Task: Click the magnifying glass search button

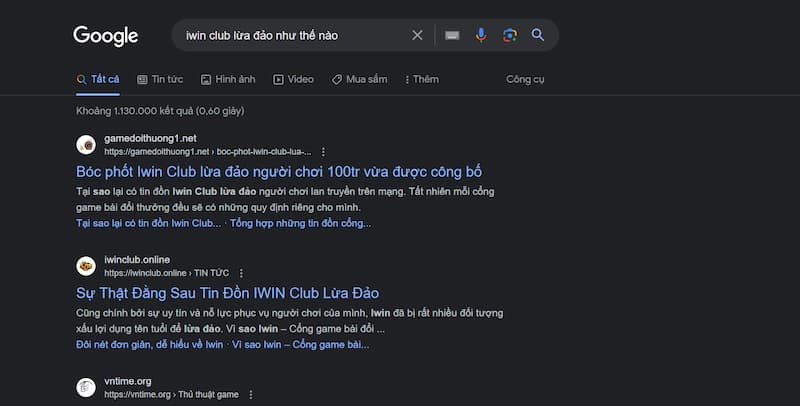Action: (537, 36)
